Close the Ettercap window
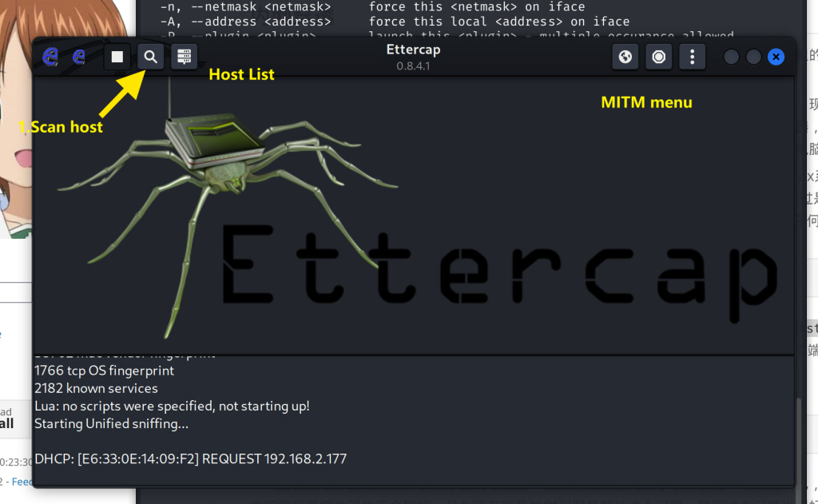The width and height of the screenshot is (818, 504). [x=776, y=57]
